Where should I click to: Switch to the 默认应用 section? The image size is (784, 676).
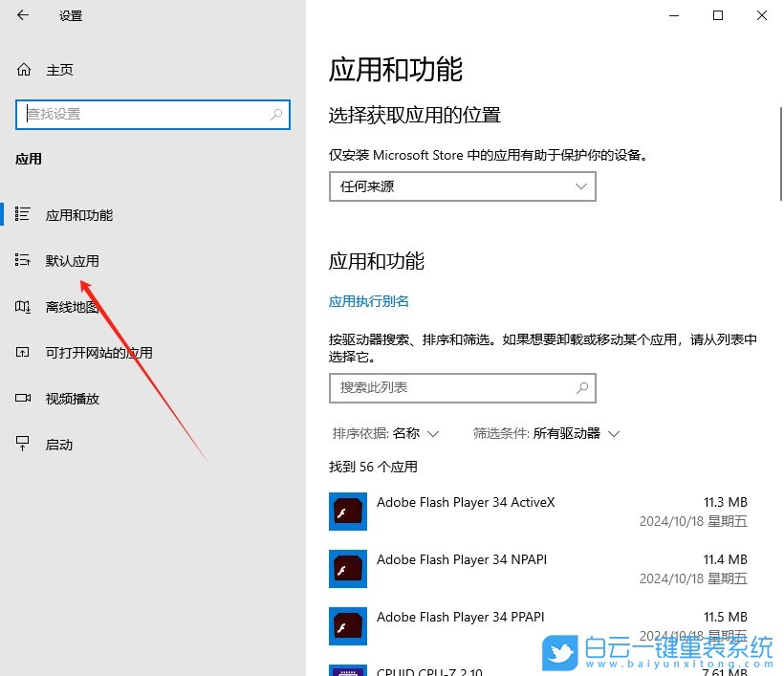72,260
